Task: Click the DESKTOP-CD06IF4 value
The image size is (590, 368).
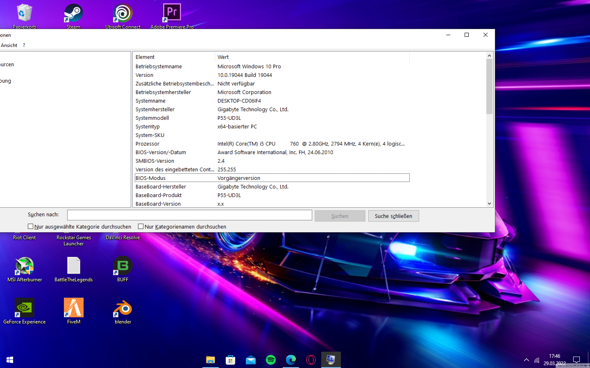Action: point(239,101)
